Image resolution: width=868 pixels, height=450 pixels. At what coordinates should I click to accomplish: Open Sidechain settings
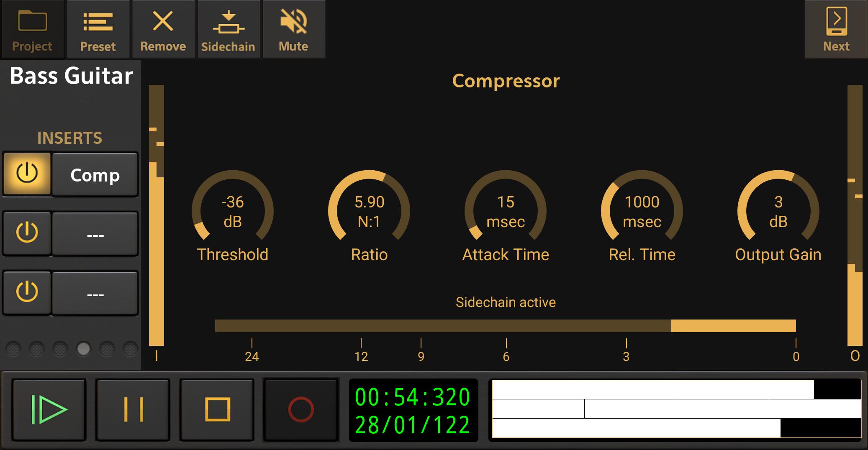pyautogui.click(x=229, y=29)
